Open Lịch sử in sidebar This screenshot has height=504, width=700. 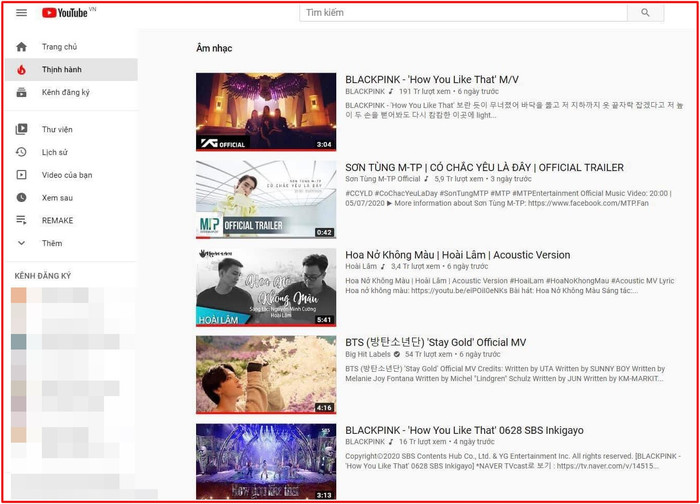(71, 152)
